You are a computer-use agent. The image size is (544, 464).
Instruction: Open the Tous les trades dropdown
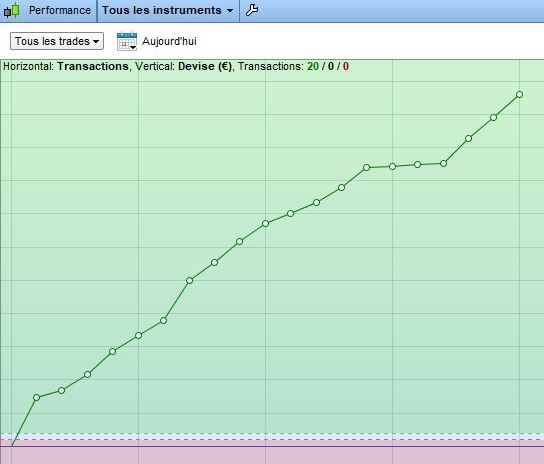click(x=57, y=41)
